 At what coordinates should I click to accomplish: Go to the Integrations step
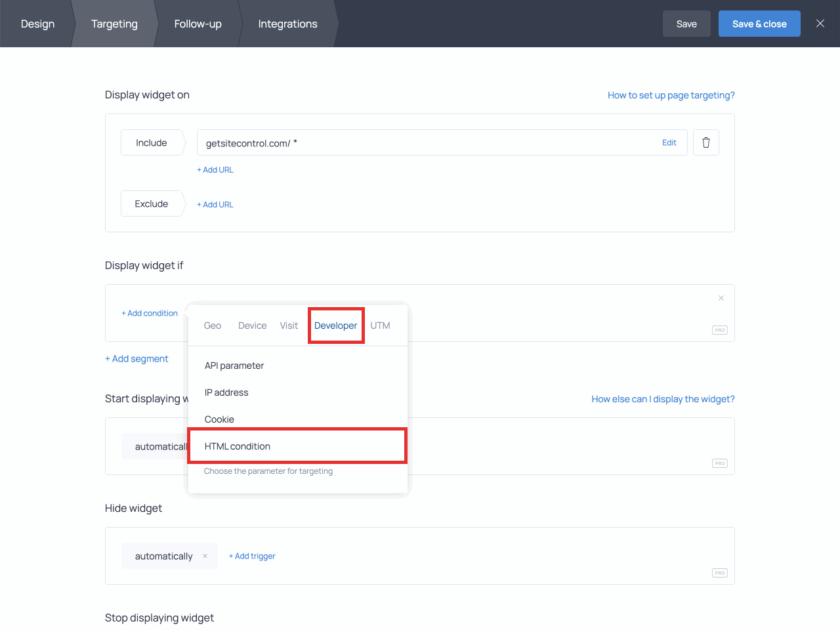click(287, 24)
